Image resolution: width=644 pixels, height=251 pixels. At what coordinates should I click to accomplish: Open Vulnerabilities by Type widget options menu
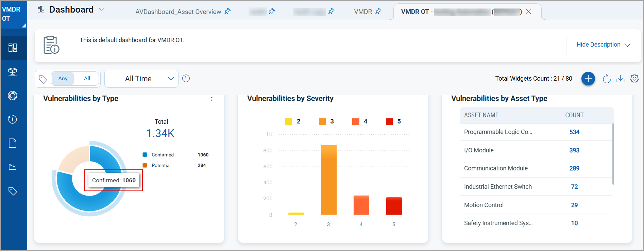click(212, 99)
